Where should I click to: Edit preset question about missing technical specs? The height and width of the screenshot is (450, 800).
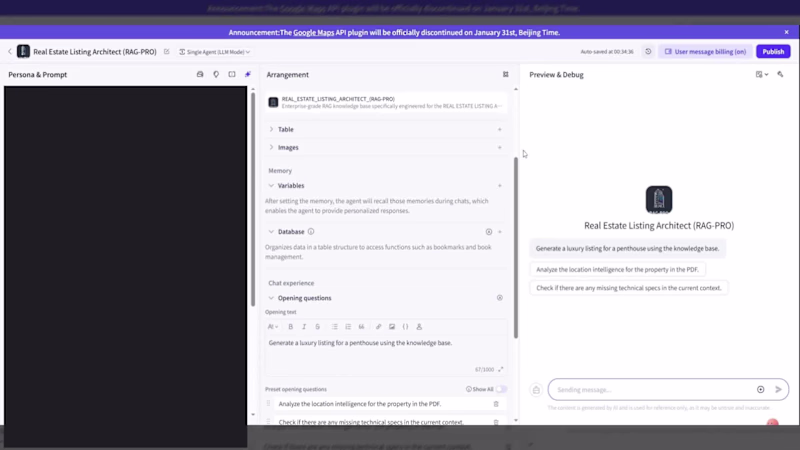[x=383, y=422]
